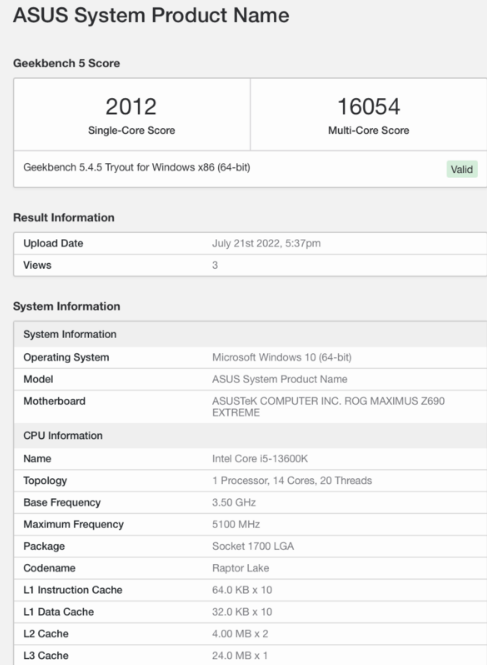Click the Model row label
The width and height of the screenshot is (487, 665).
(x=38, y=379)
